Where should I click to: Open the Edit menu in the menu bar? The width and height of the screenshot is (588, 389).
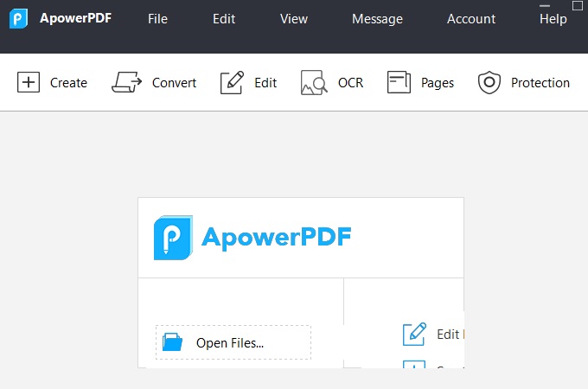224,19
